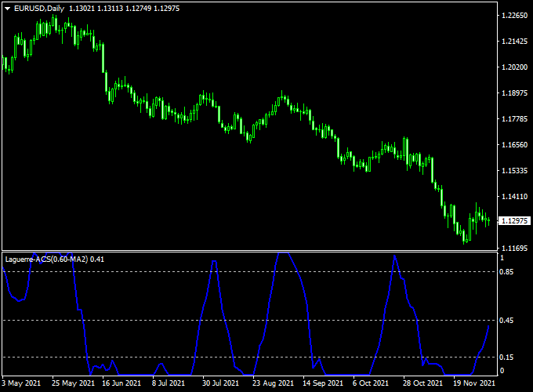
Task: Select the 14 Sep 2021 date label
Action: coord(323,383)
